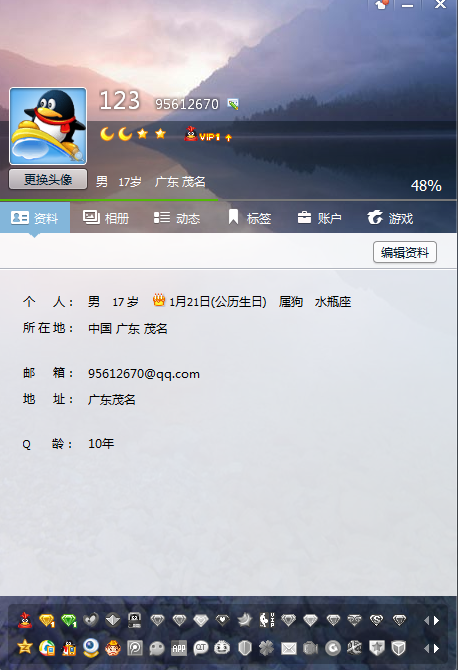The height and width of the screenshot is (670, 458).
Task: Click the penguin avatar thumbnail
Action: tap(48, 126)
